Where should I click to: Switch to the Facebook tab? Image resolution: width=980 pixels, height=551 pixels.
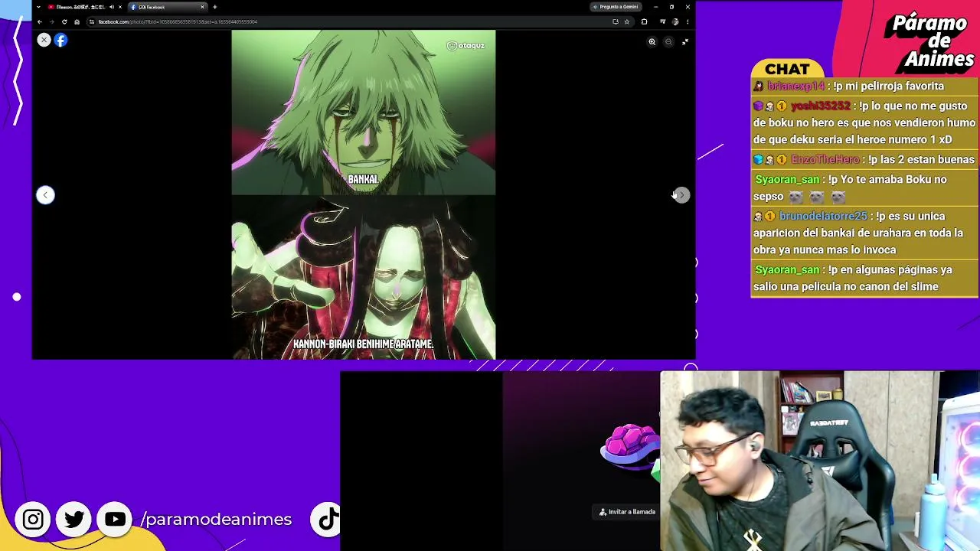[167, 7]
